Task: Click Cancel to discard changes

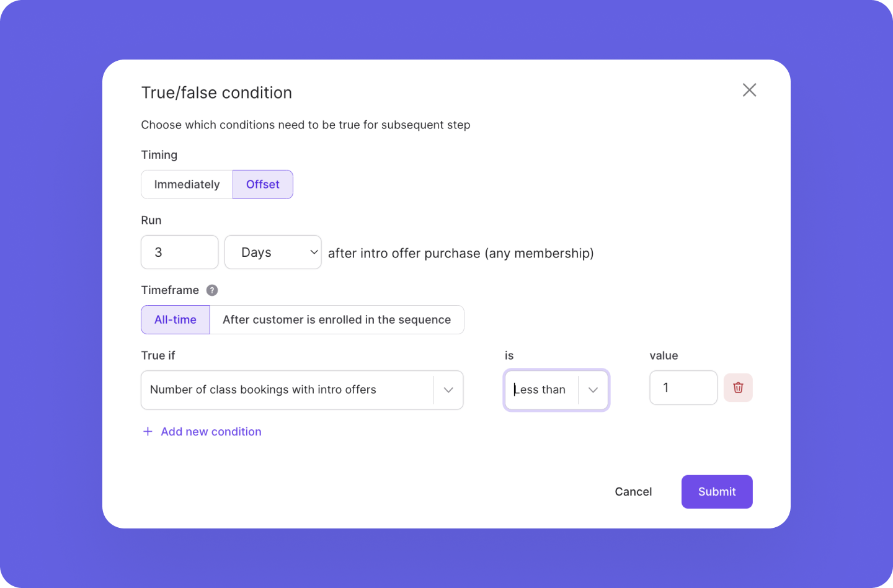Action: (633, 491)
